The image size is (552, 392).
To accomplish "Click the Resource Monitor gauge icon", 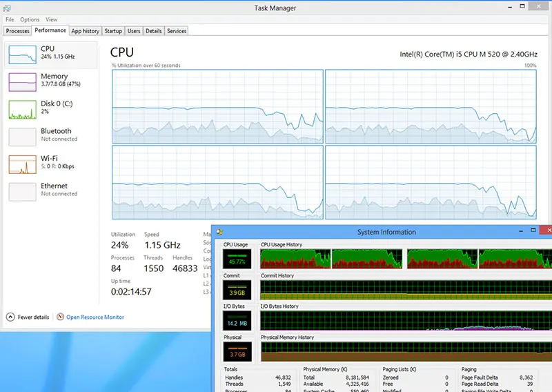I will pyautogui.click(x=60, y=317).
